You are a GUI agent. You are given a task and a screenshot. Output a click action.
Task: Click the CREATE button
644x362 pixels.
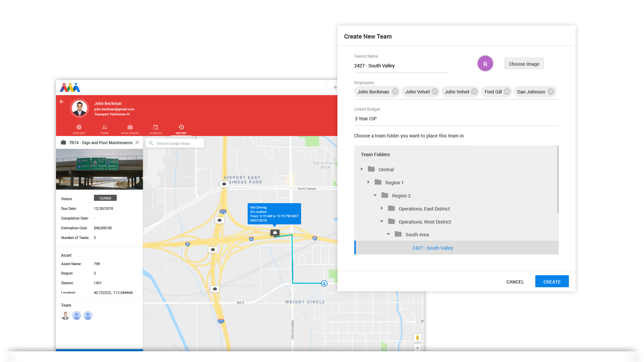pos(552,282)
